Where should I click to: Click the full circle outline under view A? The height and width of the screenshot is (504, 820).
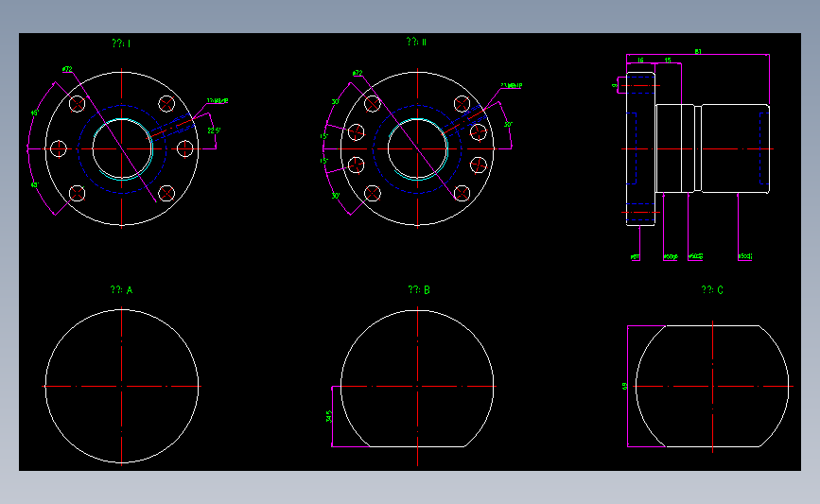(x=122, y=386)
